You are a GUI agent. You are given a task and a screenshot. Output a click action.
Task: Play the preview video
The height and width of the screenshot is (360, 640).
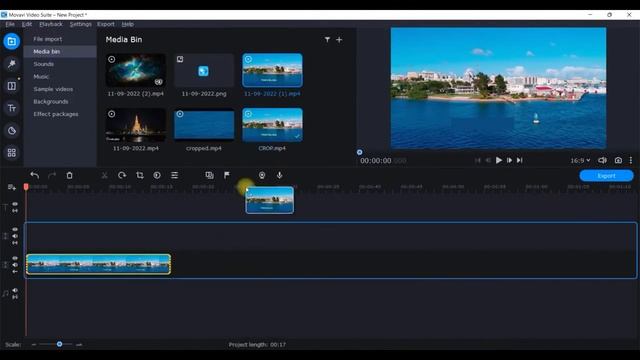[499, 160]
